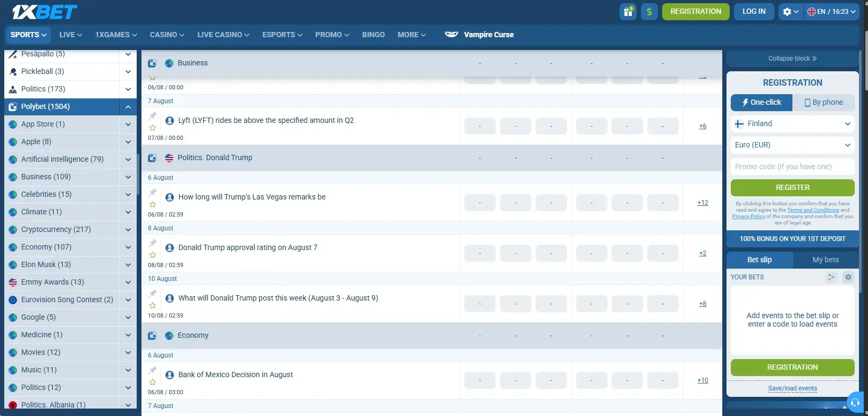Click the Pickleball sport icon in sidebar
Viewport: 868px width, 416px height.
pos(13,72)
